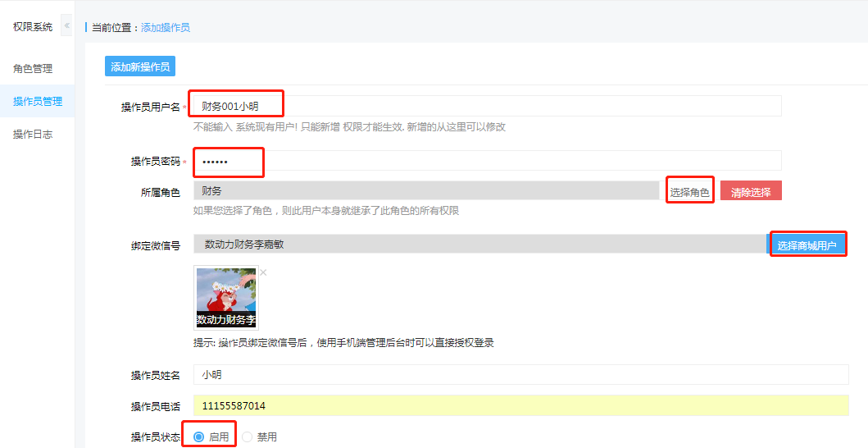
Task: Click the 绑定微信号 field with 数动力财务李嘉敏
Action: pos(480,244)
